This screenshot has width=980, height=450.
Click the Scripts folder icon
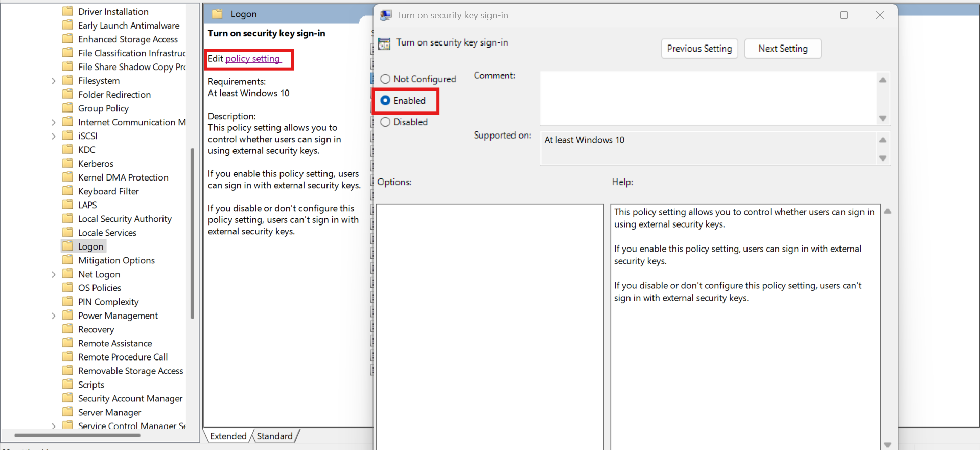pos(67,384)
